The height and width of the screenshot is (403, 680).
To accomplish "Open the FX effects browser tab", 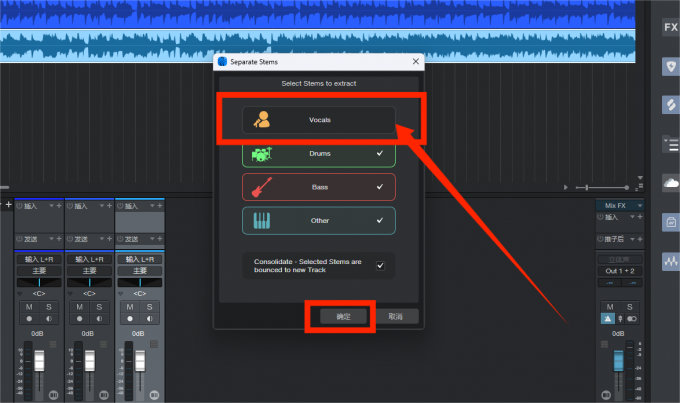I will click(x=670, y=27).
